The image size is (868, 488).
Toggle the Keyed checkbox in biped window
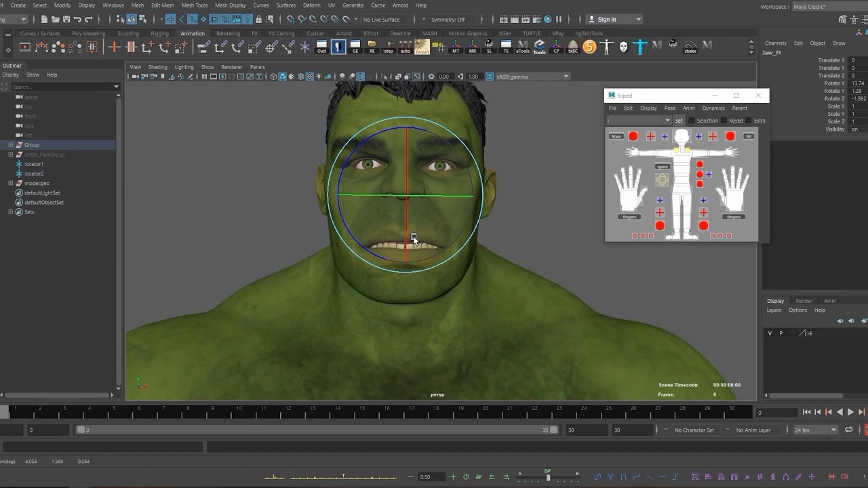point(724,121)
